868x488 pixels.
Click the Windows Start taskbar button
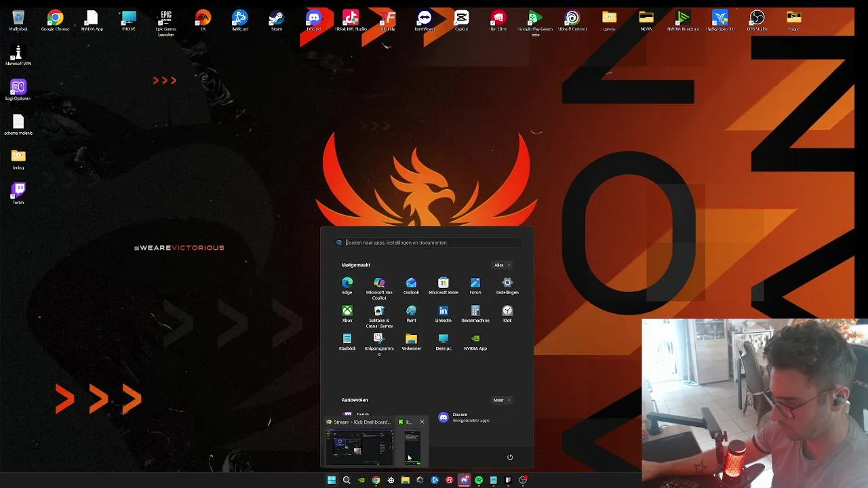pos(332,480)
